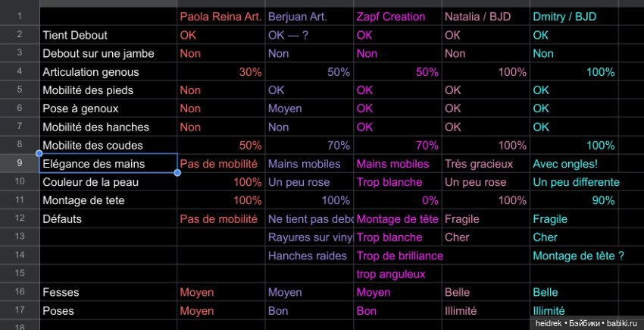The image size is (644, 330).
Task: Select the "Avec ongles!" cell
Action: pos(574,163)
